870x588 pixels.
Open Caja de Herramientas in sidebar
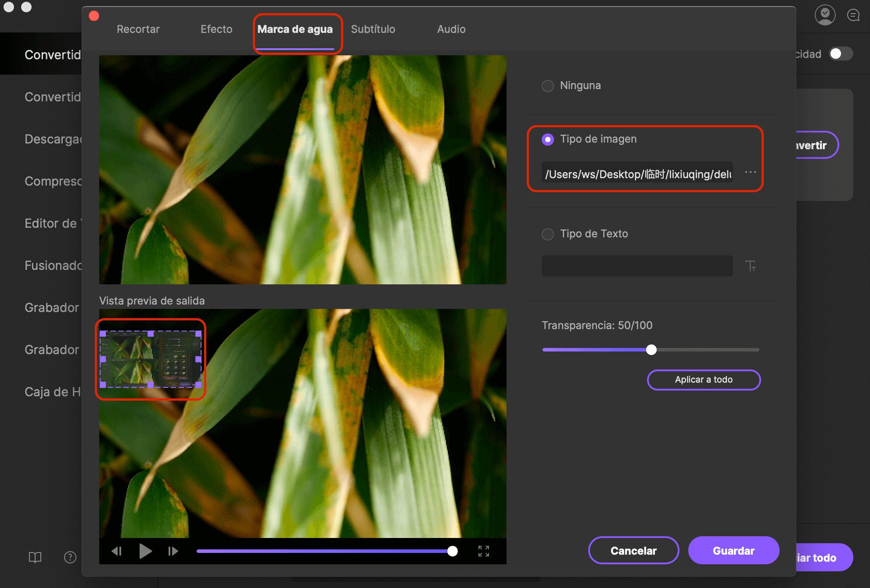[53, 392]
